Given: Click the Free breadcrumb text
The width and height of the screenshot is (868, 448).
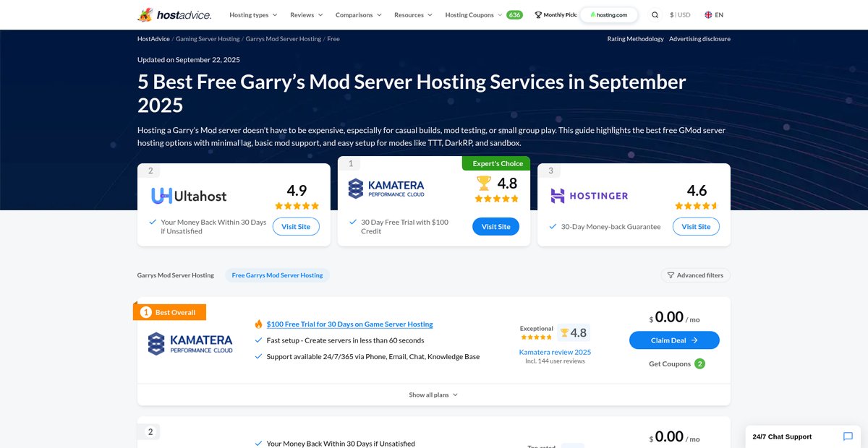Looking at the screenshot, I should [x=333, y=39].
